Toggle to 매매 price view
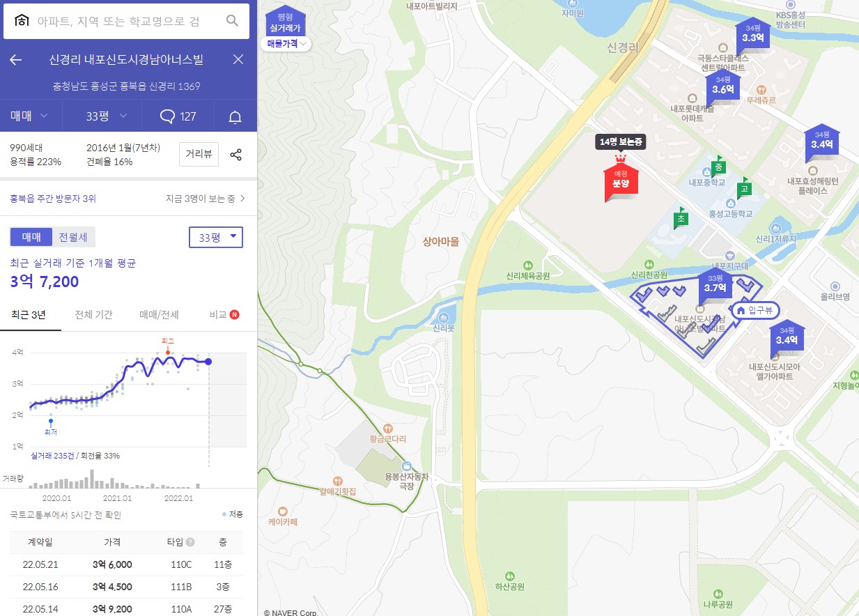The image size is (859, 616). pyautogui.click(x=31, y=237)
